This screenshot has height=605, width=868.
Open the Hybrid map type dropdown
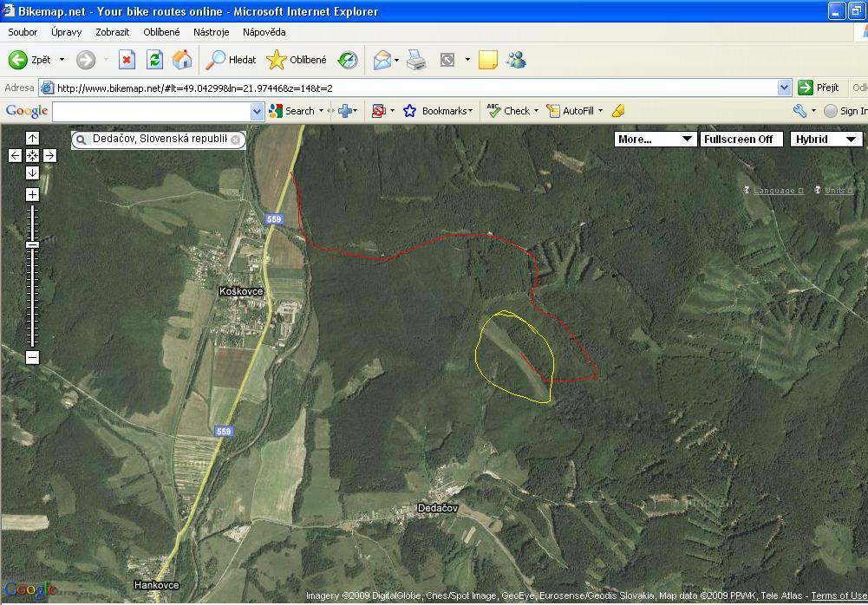[826, 139]
